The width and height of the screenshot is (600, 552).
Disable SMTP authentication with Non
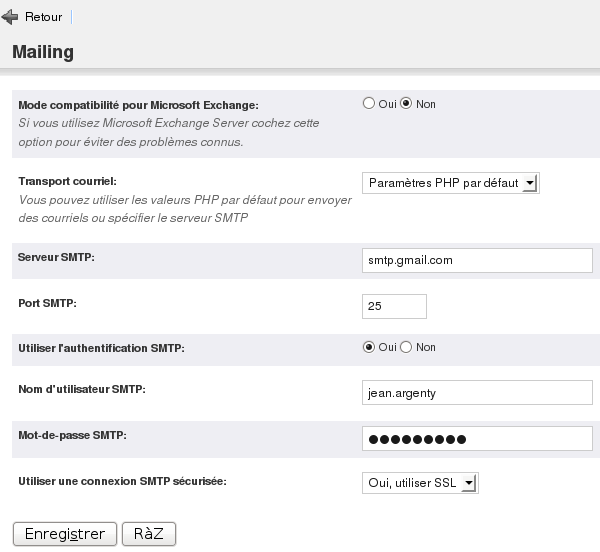pyautogui.click(x=407, y=347)
